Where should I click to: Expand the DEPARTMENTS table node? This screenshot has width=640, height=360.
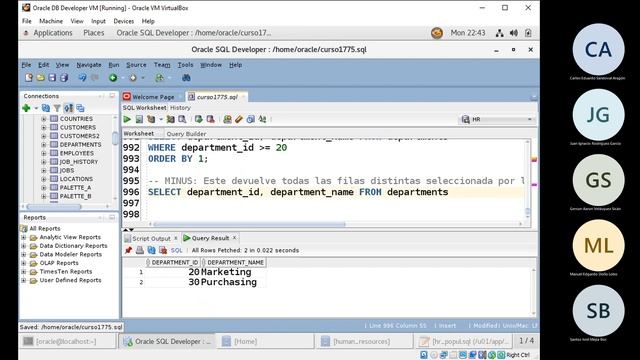click(x=44, y=144)
